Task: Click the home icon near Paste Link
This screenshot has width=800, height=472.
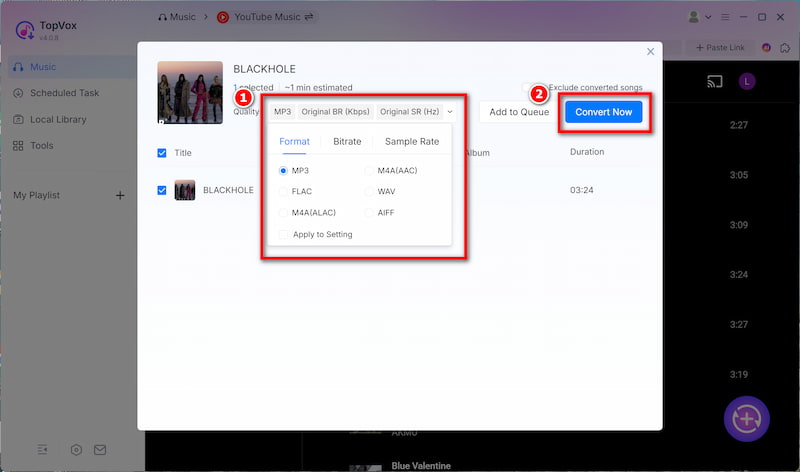Action: click(785, 47)
